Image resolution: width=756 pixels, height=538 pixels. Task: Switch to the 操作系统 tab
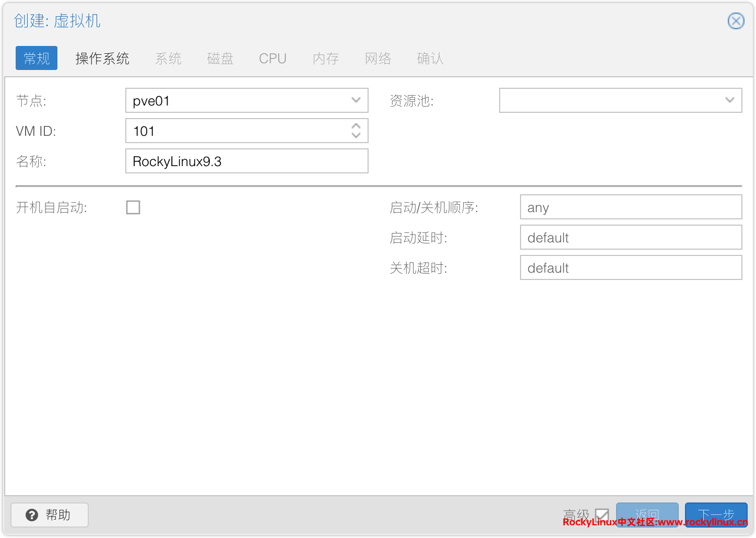(x=102, y=58)
